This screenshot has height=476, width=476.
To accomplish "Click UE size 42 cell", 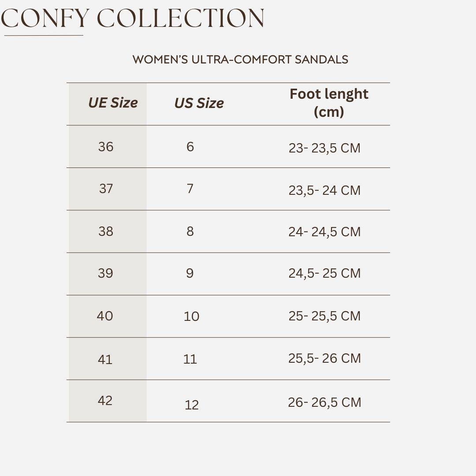I will coord(105,401).
